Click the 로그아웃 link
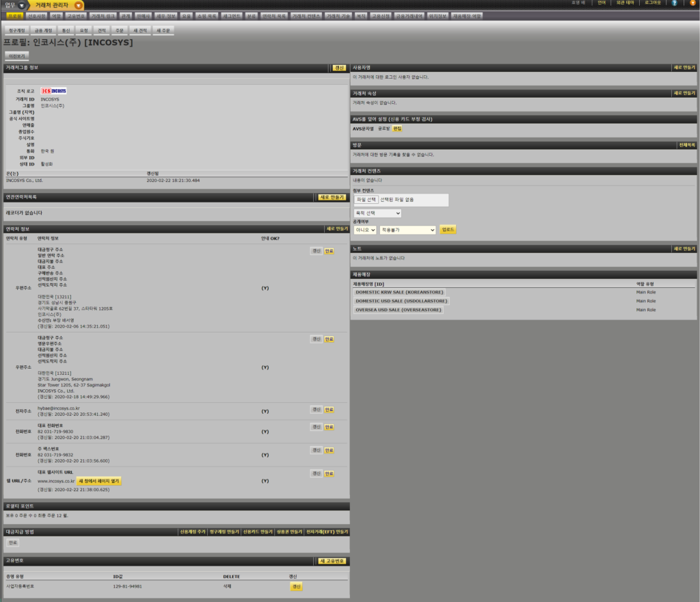The height and width of the screenshot is (602, 700). click(x=654, y=3)
